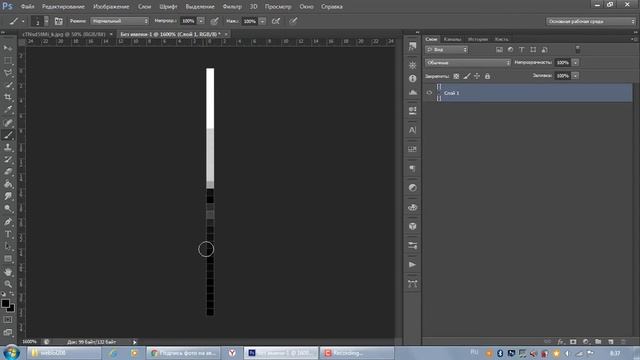This screenshot has width=640, height=360.
Task: Select the Quick Selection tool
Action: click(x=8, y=85)
